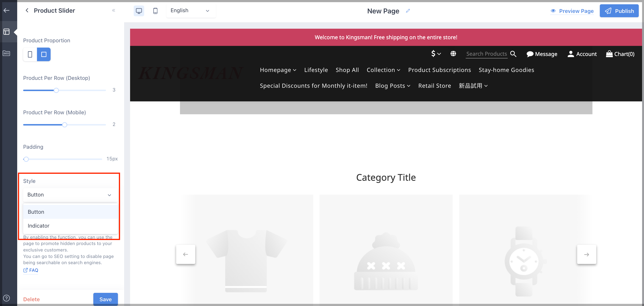
Task: Open Special Discounts for Monthly it-item!
Action: (x=313, y=86)
